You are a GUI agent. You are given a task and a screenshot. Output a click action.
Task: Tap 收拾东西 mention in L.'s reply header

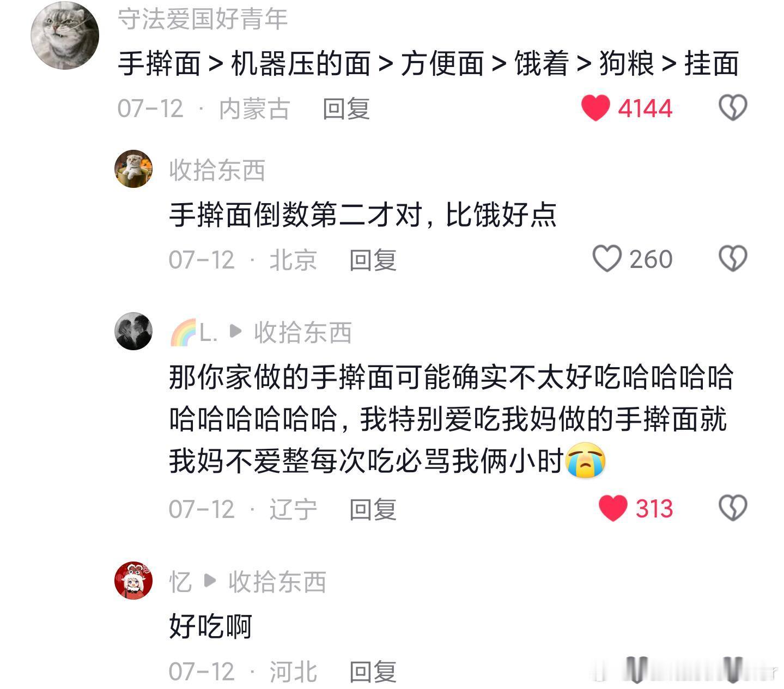click(303, 332)
